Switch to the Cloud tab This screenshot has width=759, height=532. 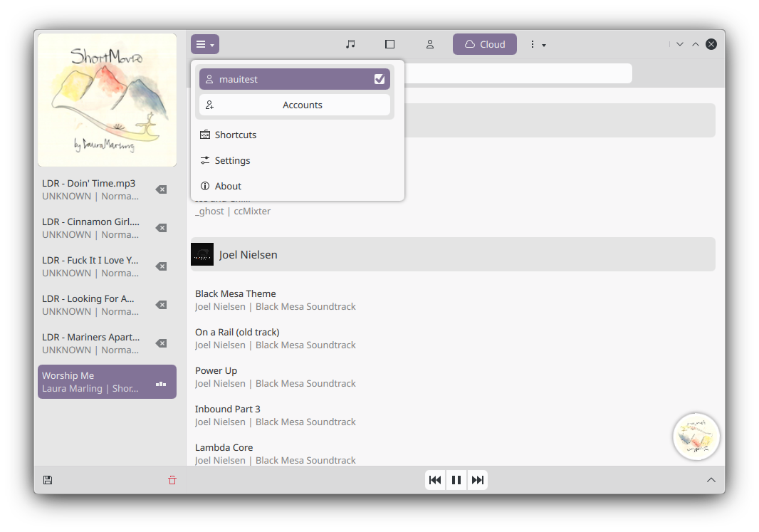coord(485,44)
